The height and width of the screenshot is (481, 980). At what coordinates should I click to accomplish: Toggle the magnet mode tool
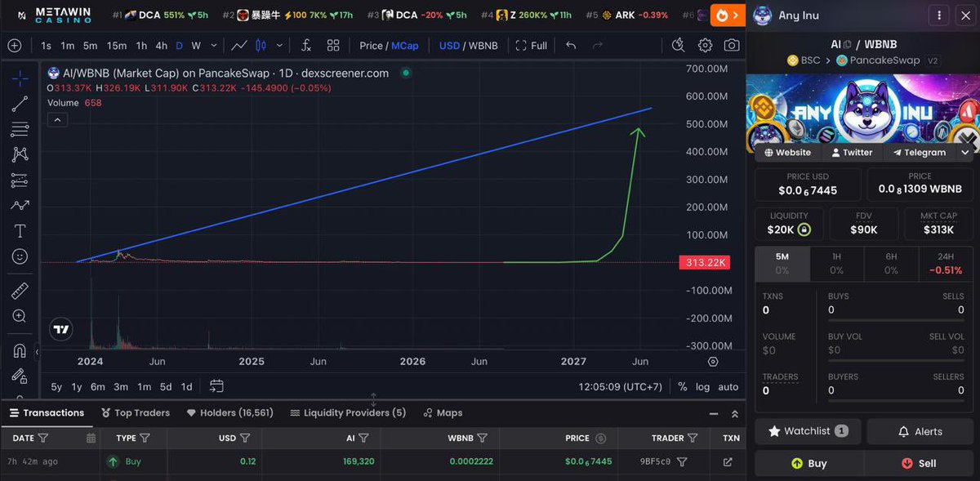pyautogui.click(x=20, y=350)
